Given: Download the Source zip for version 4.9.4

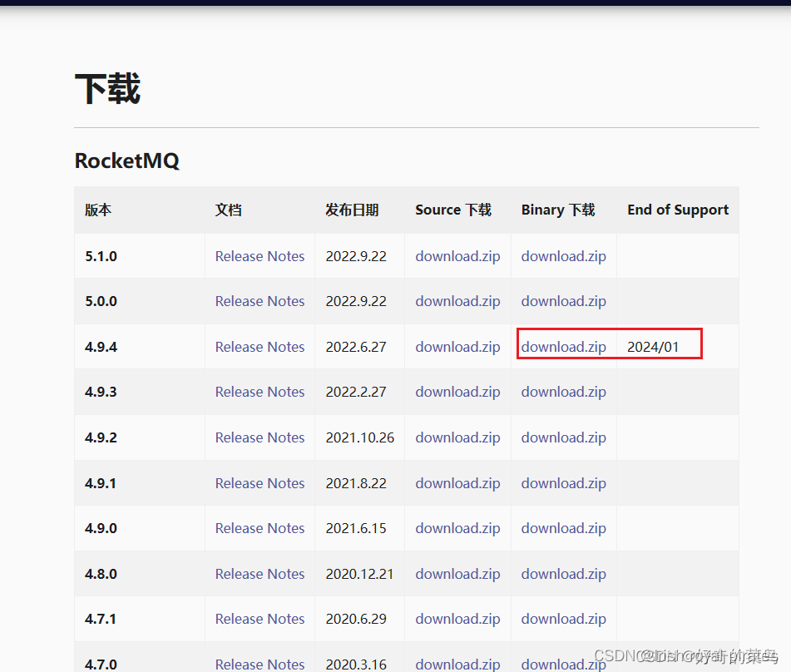Looking at the screenshot, I should pyautogui.click(x=457, y=347).
